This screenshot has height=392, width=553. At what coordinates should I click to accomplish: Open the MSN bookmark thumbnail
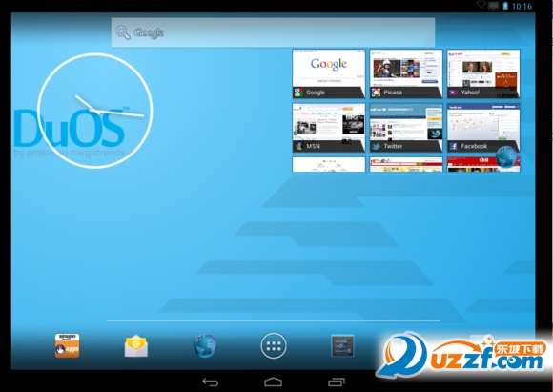tap(329, 128)
